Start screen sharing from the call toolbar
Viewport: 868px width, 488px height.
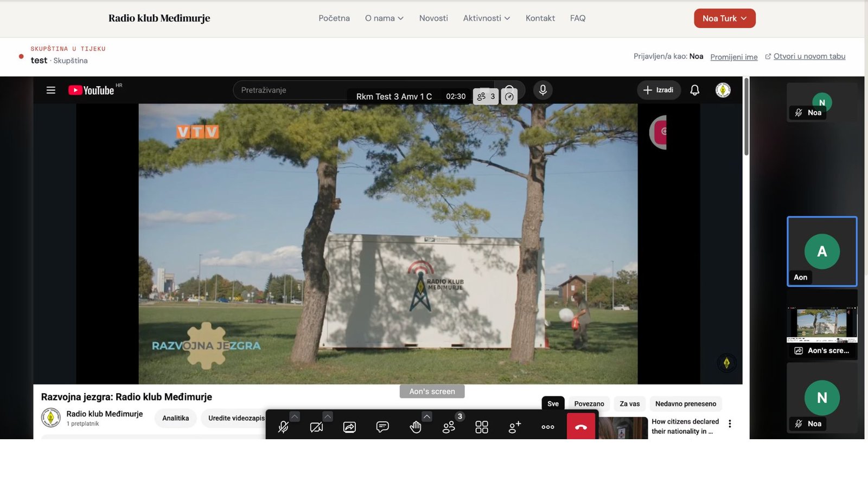coord(349,427)
